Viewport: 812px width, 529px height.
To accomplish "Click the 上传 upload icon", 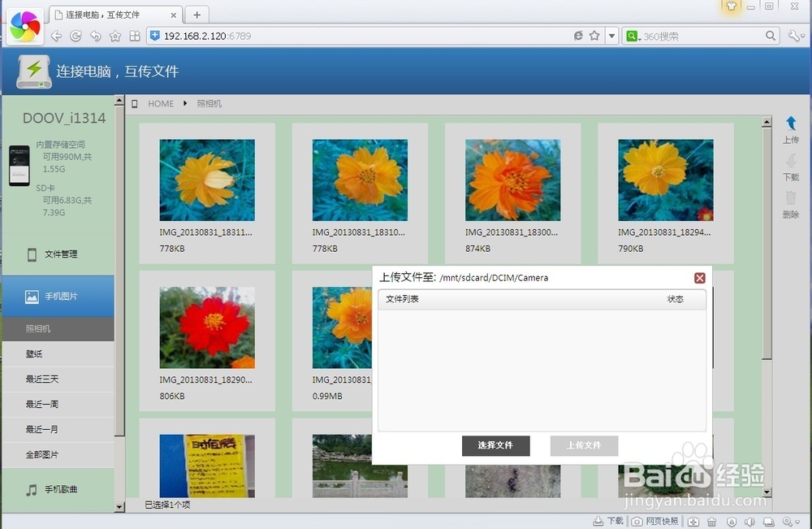I will (x=791, y=129).
